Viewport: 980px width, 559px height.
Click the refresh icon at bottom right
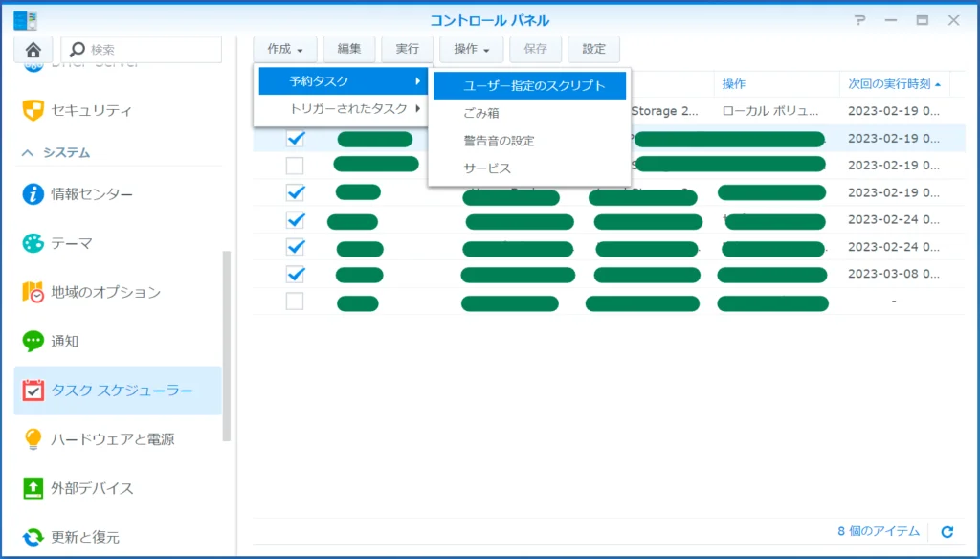click(947, 531)
